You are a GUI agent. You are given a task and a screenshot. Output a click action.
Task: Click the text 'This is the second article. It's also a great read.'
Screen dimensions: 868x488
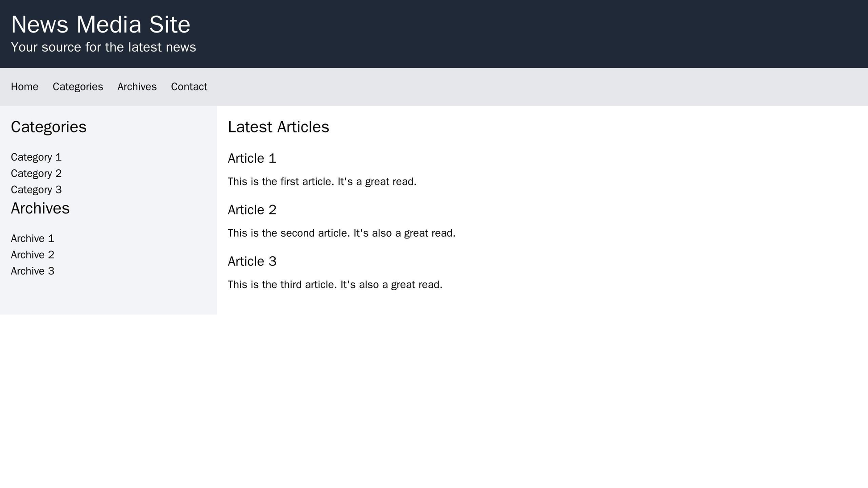pos(342,233)
